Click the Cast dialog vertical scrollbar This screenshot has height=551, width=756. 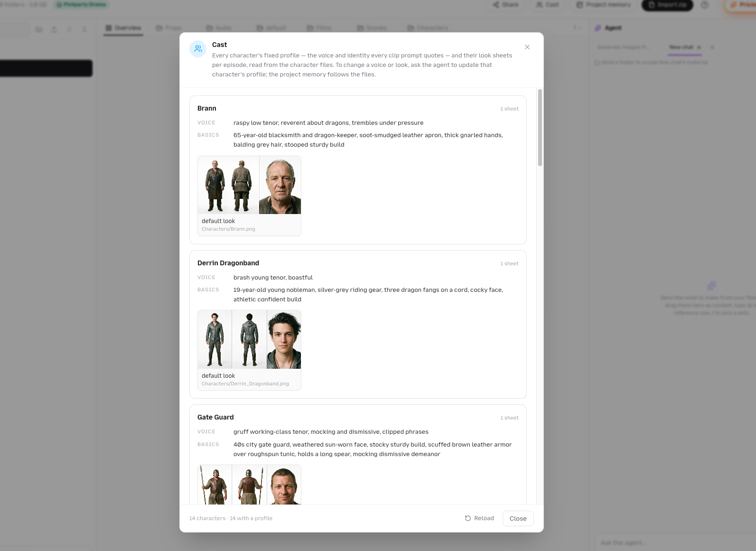[540, 127]
